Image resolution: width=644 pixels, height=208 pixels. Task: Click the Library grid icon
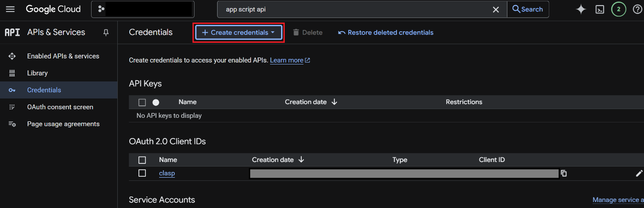[12, 73]
